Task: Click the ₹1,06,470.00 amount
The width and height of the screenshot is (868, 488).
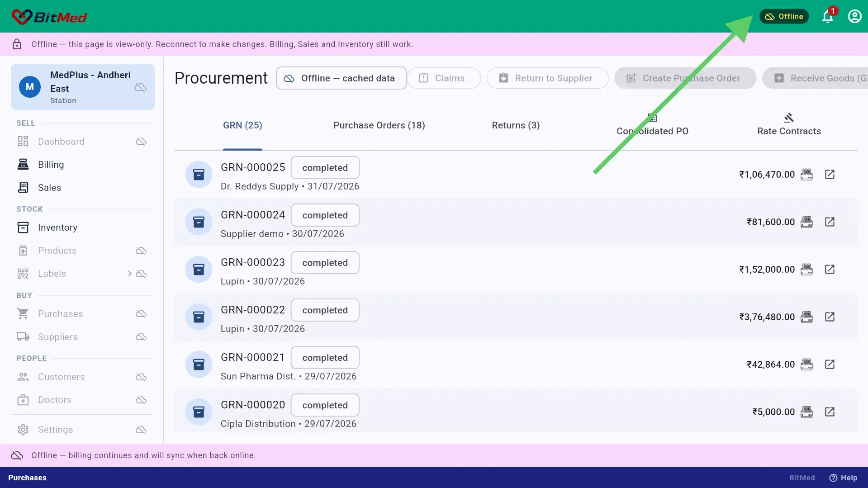Action: 767,175
